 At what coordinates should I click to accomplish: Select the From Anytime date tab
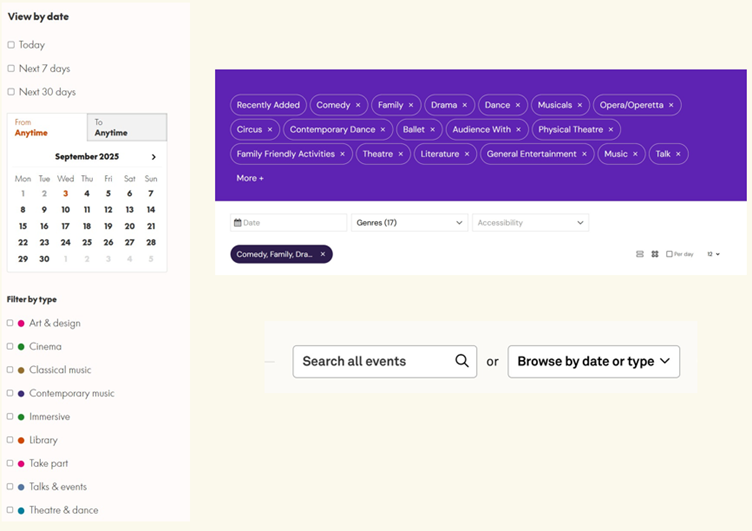[x=47, y=128]
